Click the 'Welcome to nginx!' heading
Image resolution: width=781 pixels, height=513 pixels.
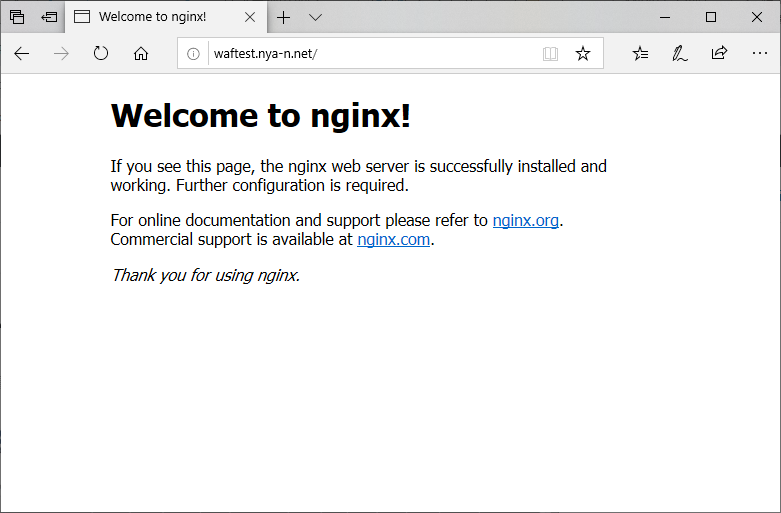coord(260,116)
